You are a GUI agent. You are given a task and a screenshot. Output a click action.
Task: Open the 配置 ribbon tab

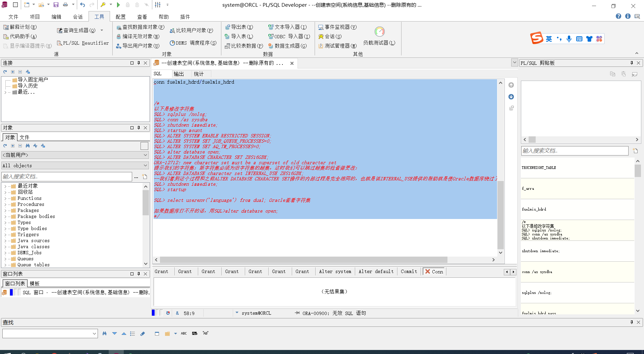point(121,17)
